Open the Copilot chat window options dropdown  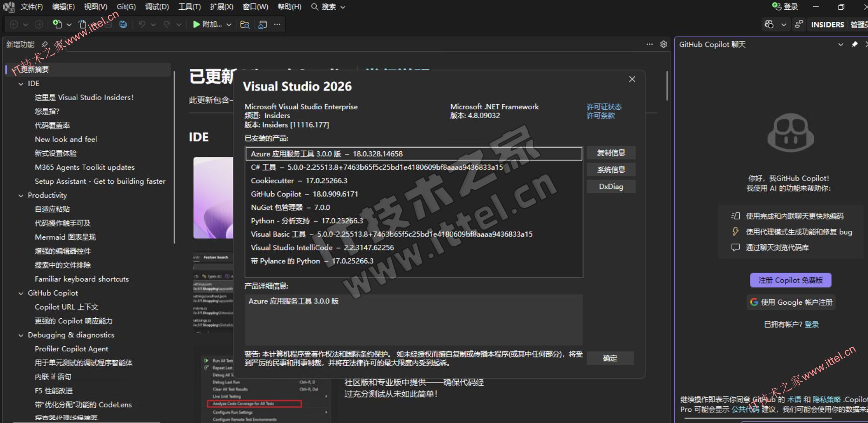(x=841, y=44)
